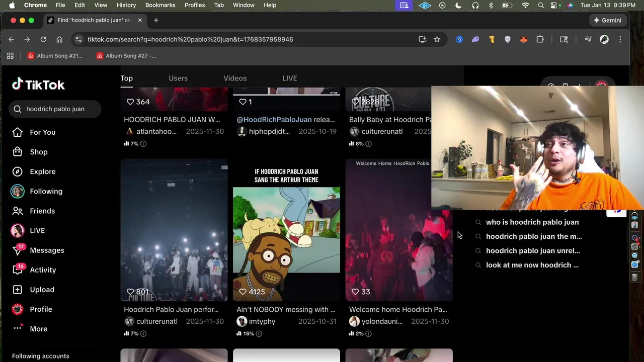Open a new Chrome tab
The width and height of the screenshot is (644, 362).
(x=156, y=20)
